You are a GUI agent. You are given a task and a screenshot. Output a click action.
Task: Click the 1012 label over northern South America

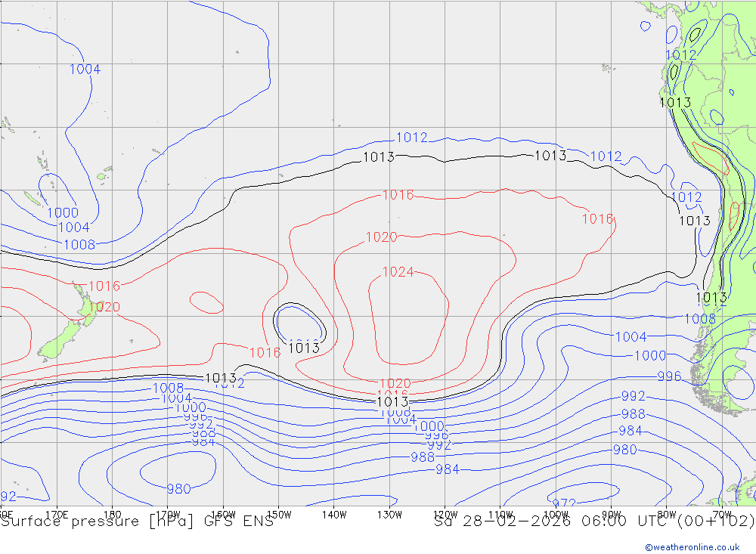(681, 55)
